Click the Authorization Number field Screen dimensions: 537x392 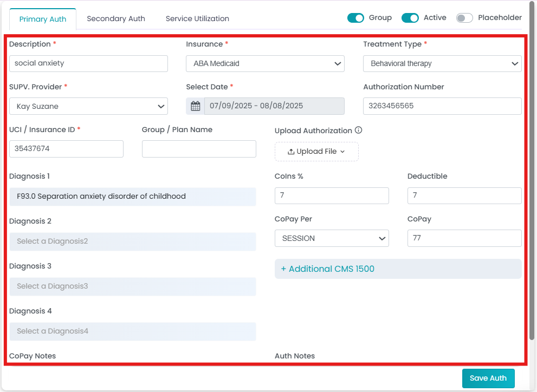(442, 106)
